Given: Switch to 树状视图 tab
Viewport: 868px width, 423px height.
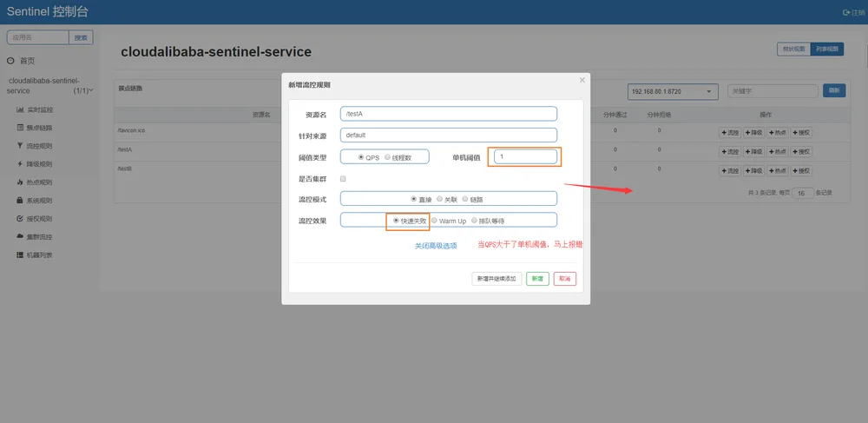Looking at the screenshot, I should [794, 50].
